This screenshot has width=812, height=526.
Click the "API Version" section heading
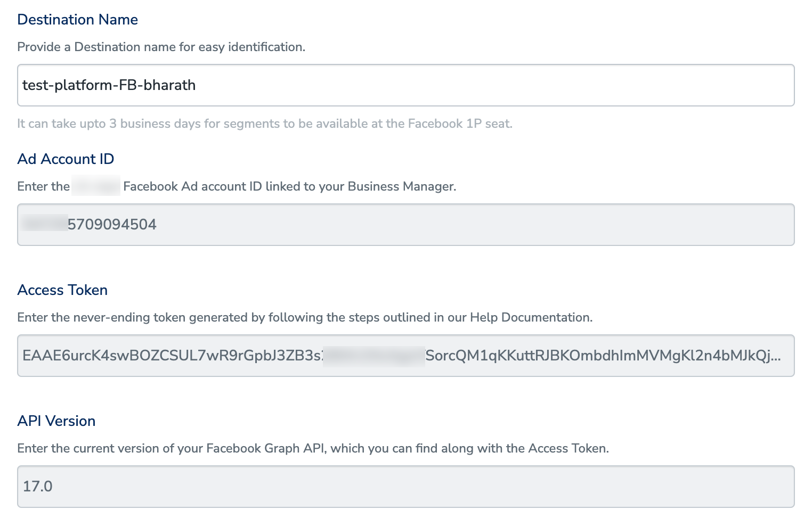pyautogui.click(x=56, y=421)
